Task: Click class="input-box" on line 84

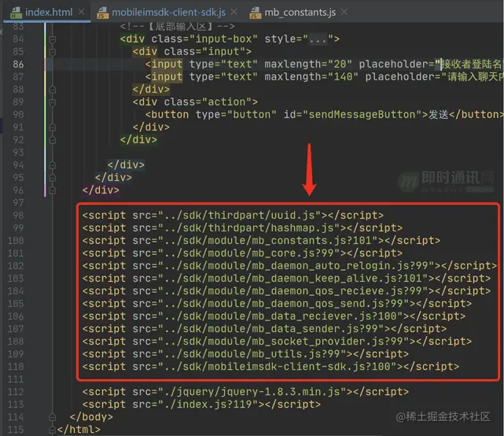Action: tap(204, 39)
